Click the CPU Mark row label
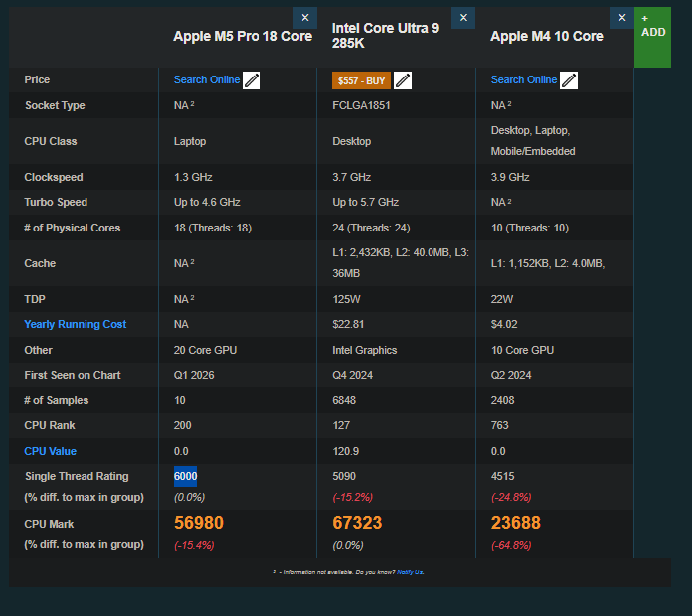 coord(49,524)
